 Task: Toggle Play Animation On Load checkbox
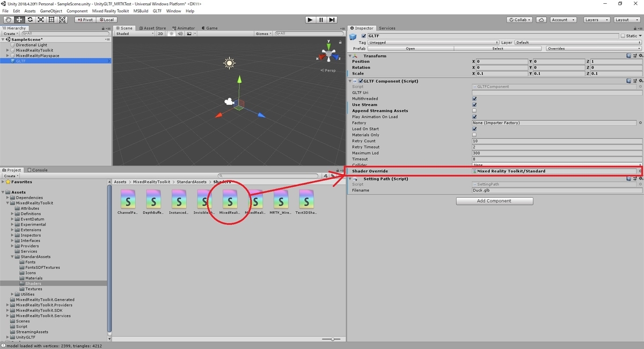coord(474,117)
